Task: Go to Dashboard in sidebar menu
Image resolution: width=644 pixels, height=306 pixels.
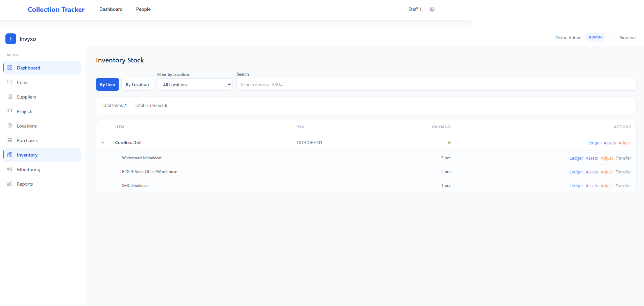Action: pos(42,67)
